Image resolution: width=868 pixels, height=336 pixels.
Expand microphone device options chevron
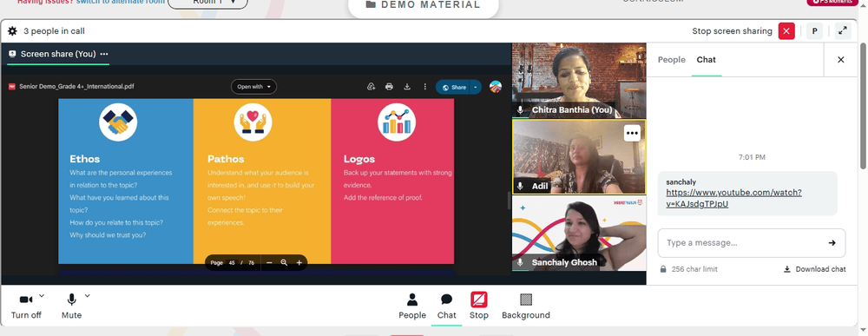pyautogui.click(x=87, y=295)
